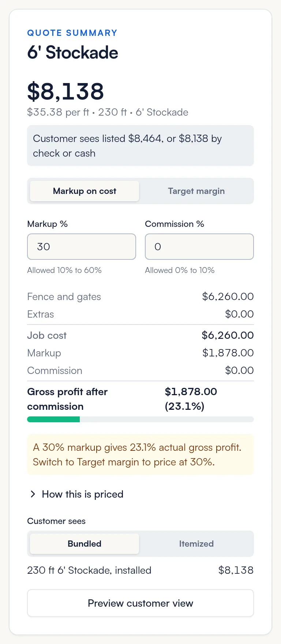The height and width of the screenshot is (644, 281).
Task: Click the 'QUOTE SUMMARY' header label
Action: (72, 33)
